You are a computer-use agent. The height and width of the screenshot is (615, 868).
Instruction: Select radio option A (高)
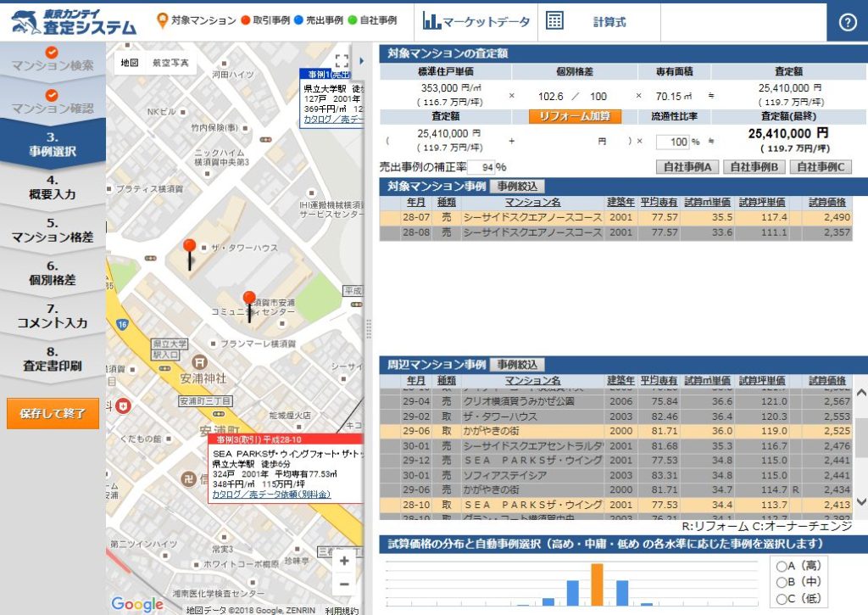point(781,566)
